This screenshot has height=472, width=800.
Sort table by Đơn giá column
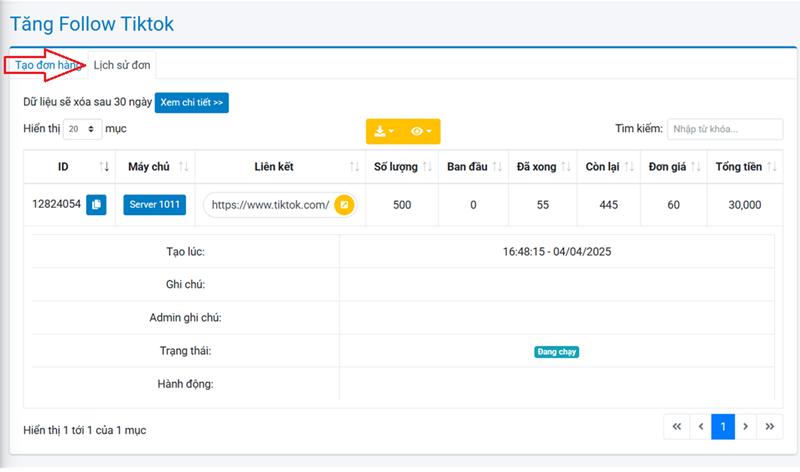[674, 167]
